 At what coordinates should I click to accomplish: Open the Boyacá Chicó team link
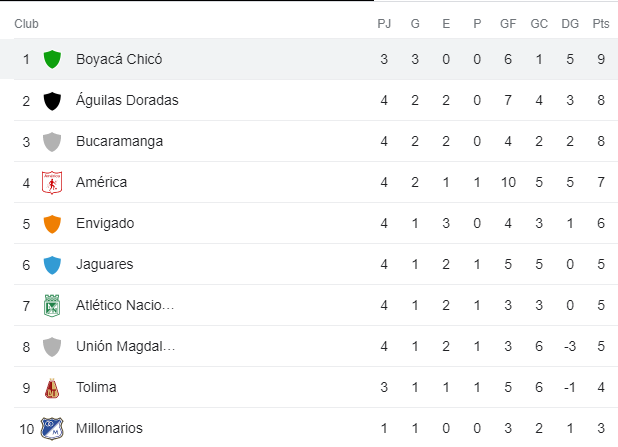click(x=118, y=59)
